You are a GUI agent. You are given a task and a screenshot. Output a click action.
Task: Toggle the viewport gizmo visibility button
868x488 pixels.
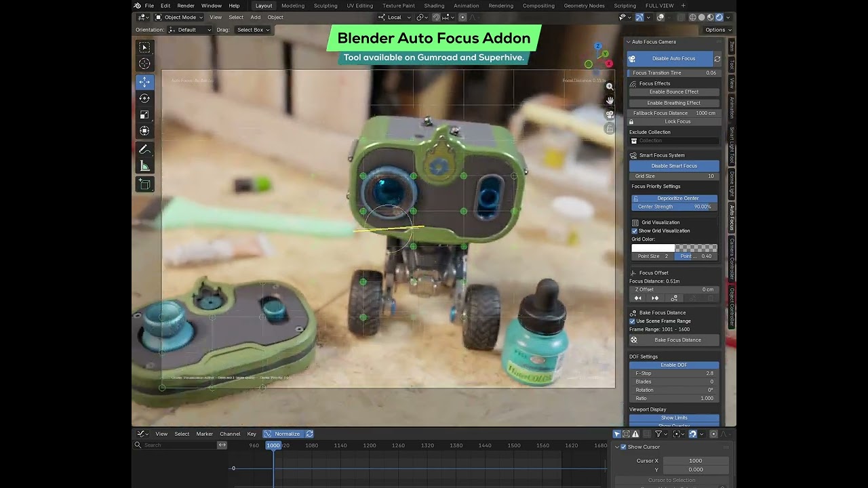coord(639,18)
